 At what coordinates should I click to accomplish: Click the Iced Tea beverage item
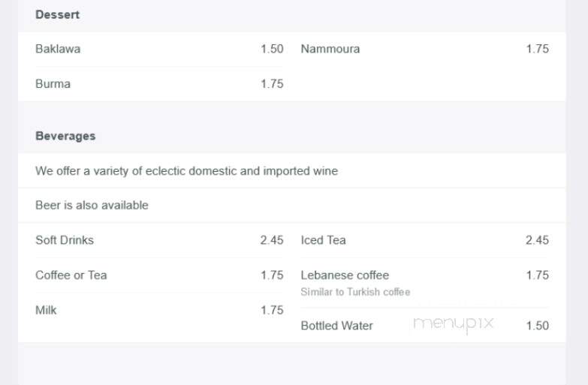323,240
